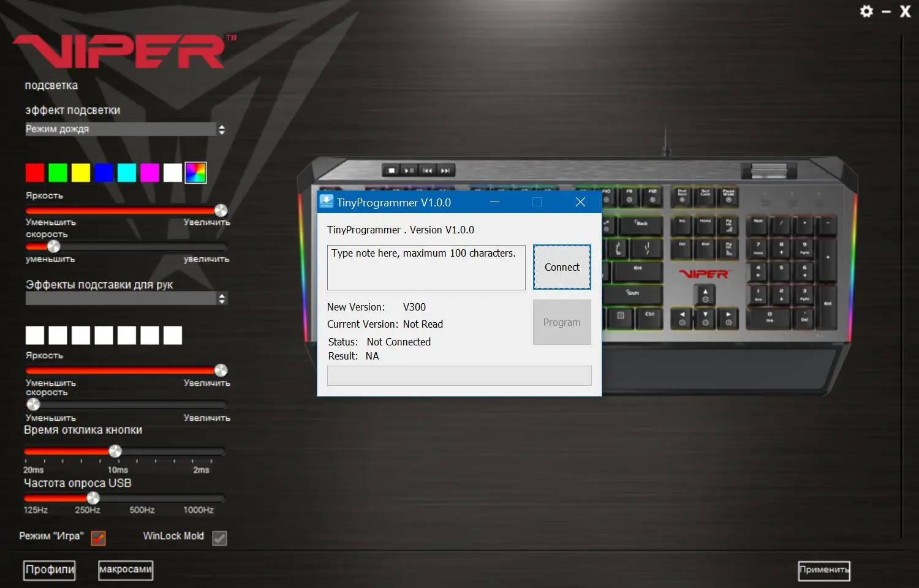Toggle the WinLock Mold checkbox

coord(219,538)
